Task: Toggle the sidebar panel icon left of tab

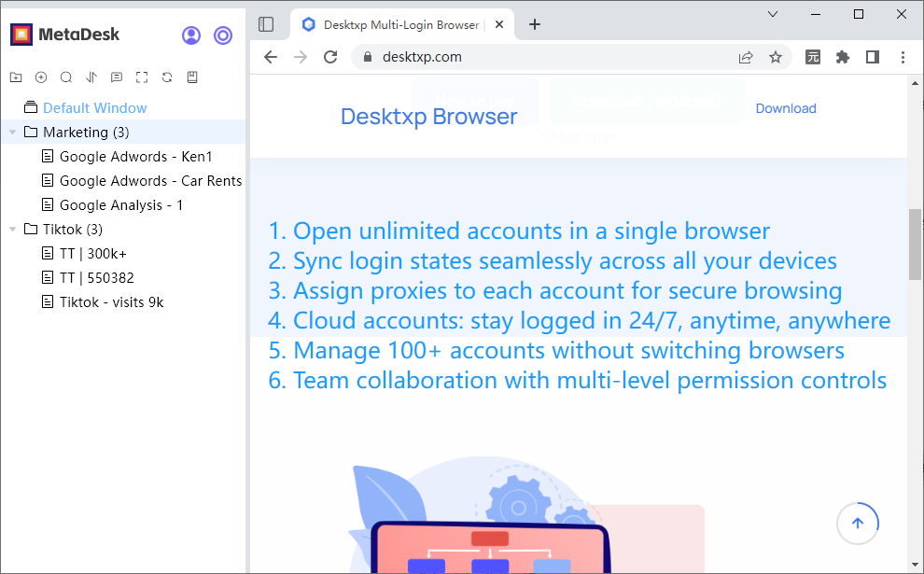Action: click(266, 24)
